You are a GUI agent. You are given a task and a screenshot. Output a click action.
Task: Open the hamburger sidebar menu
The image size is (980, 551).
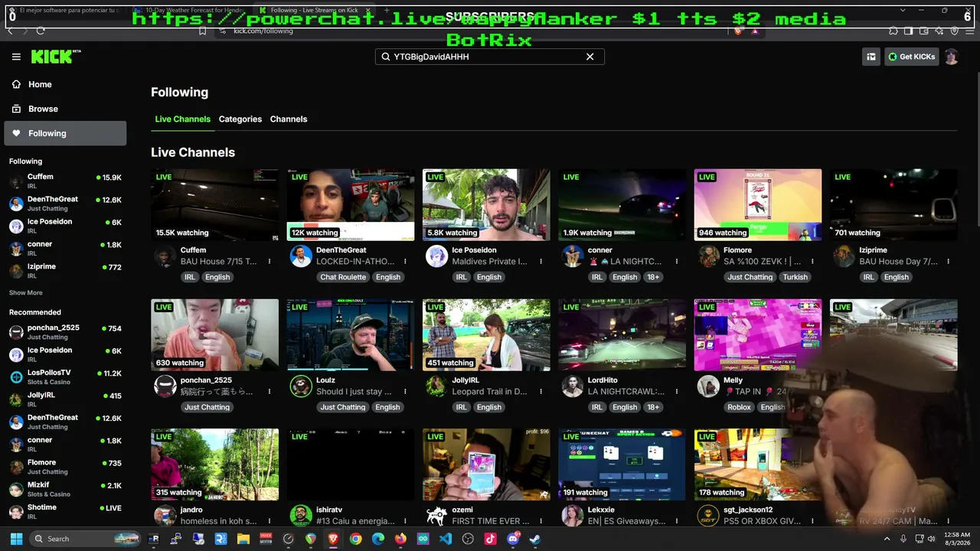(x=16, y=57)
